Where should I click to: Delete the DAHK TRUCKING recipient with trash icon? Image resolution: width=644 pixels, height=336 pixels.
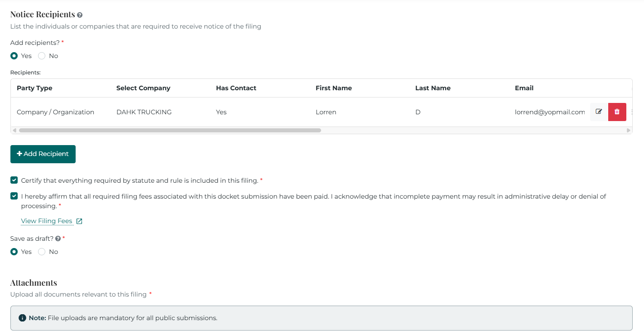(617, 112)
